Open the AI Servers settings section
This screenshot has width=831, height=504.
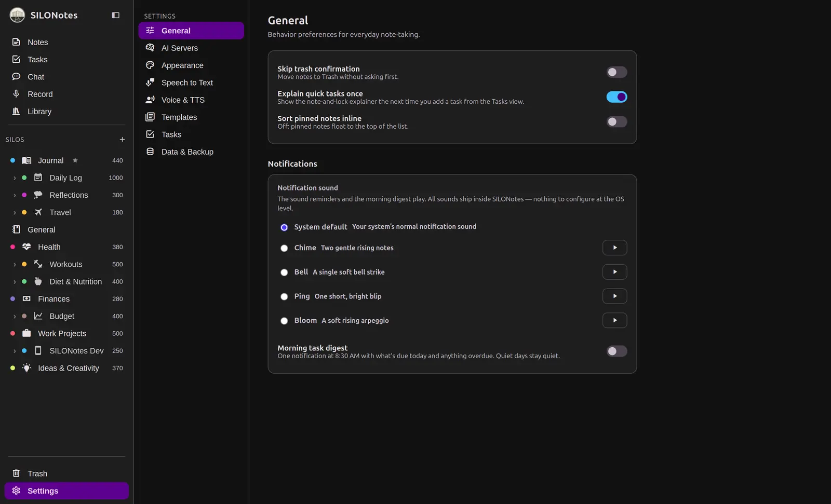[x=191, y=48]
